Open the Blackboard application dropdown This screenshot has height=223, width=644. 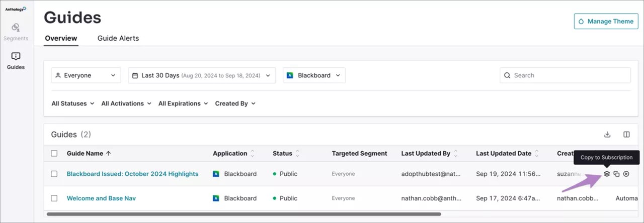coord(314,75)
